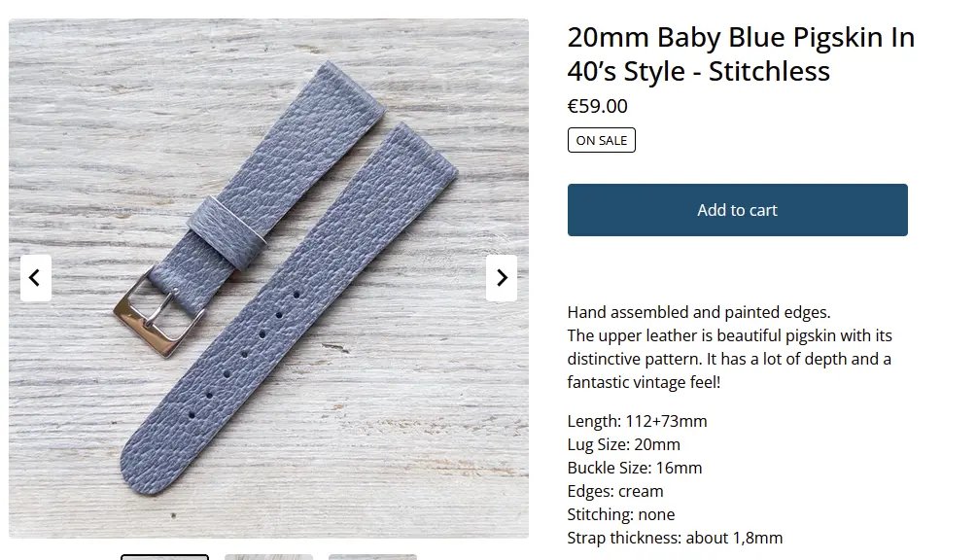Add the pigskin strap to cart
Viewport: 977px width, 560px height.
[737, 210]
